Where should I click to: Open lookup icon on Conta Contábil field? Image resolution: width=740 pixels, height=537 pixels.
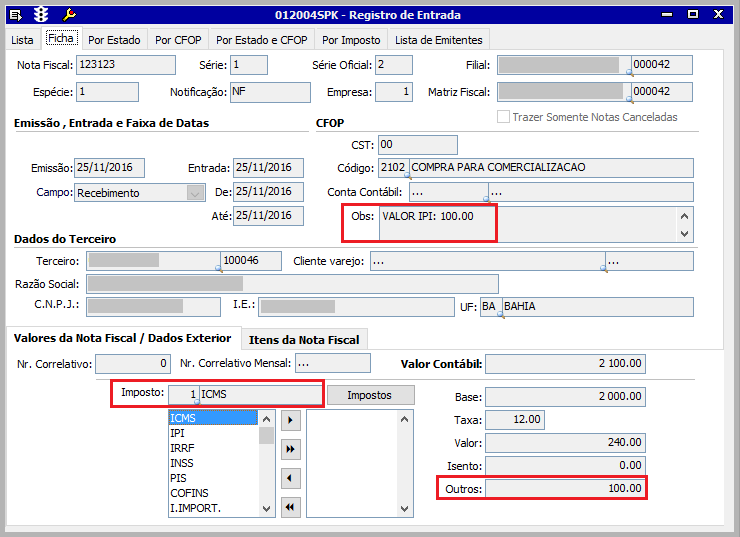487,199
